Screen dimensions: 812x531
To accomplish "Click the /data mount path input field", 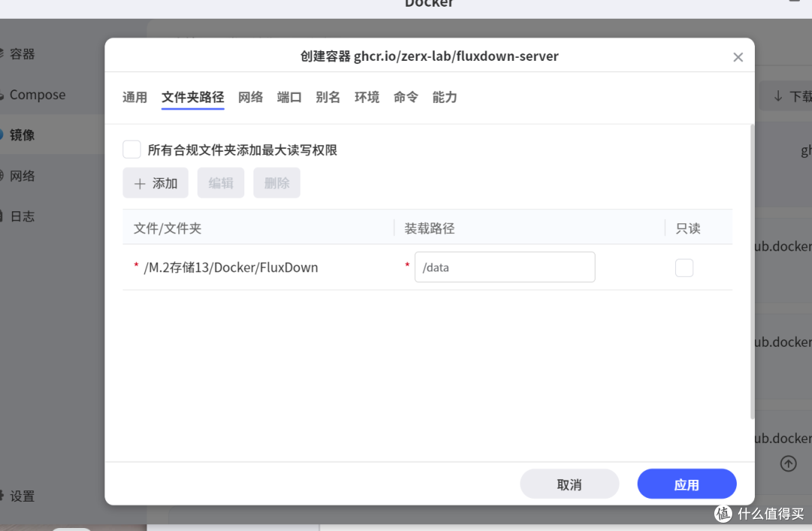I will (x=505, y=267).
